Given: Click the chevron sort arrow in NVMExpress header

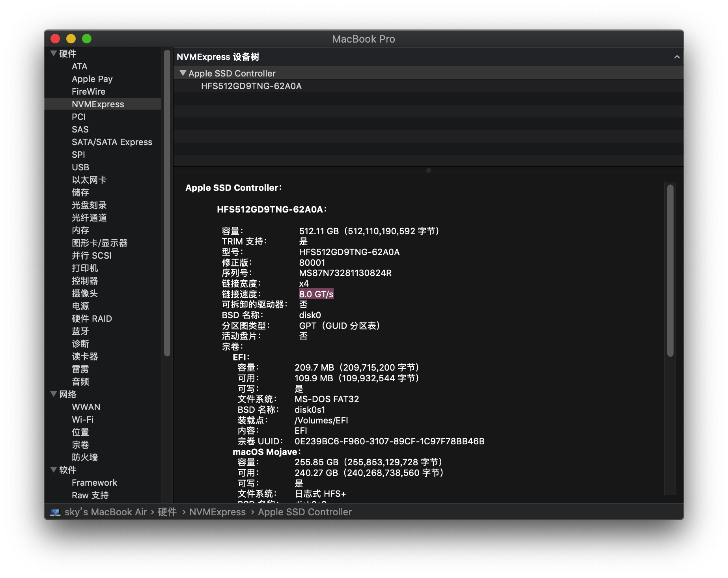Looking at the screenshot, I should tap(677, 57).
